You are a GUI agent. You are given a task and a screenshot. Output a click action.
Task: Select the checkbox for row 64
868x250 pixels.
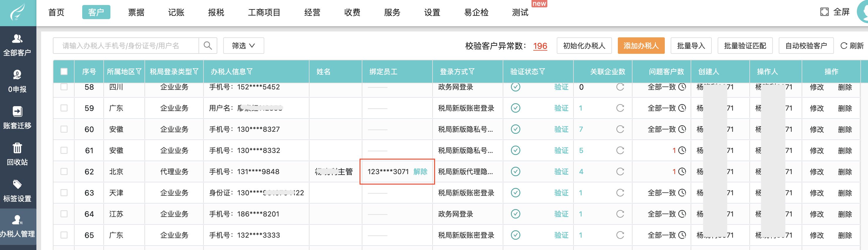click(64, 214)
